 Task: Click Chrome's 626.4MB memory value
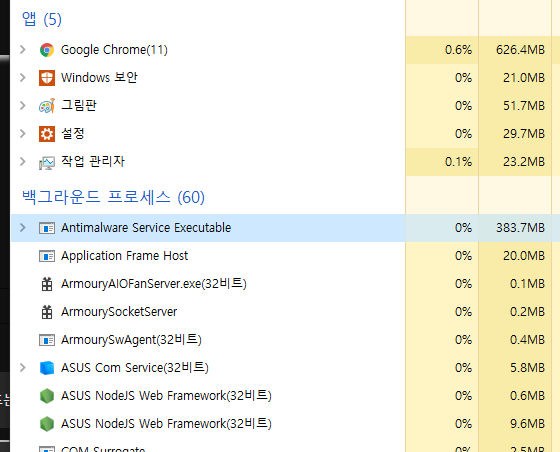tap(520, 50)
